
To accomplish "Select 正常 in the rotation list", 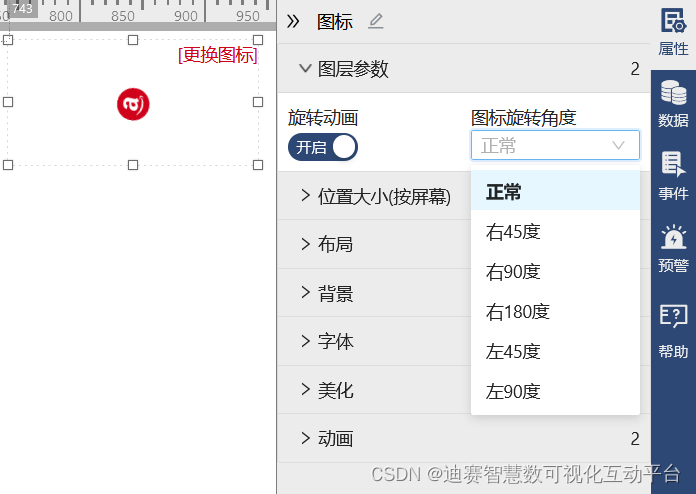I will 555,191.
